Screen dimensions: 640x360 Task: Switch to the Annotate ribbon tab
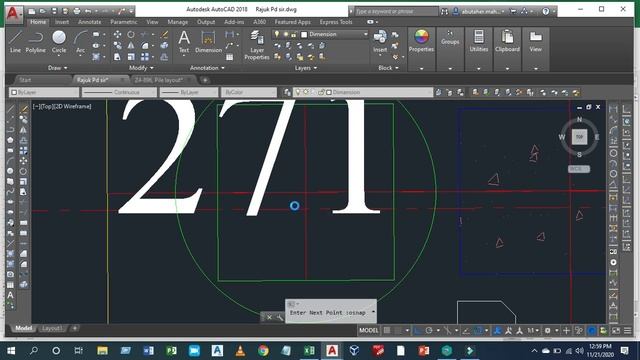tap(89, 22)
